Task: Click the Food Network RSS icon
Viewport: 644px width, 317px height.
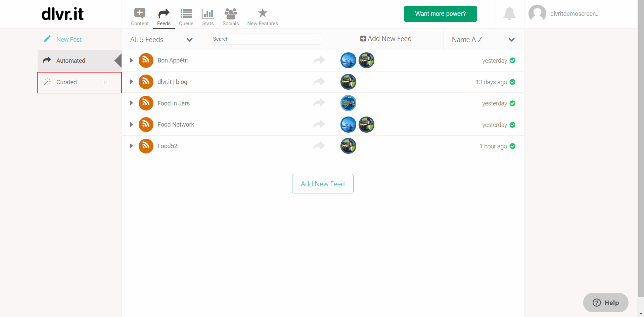Action: click(146, 125)
